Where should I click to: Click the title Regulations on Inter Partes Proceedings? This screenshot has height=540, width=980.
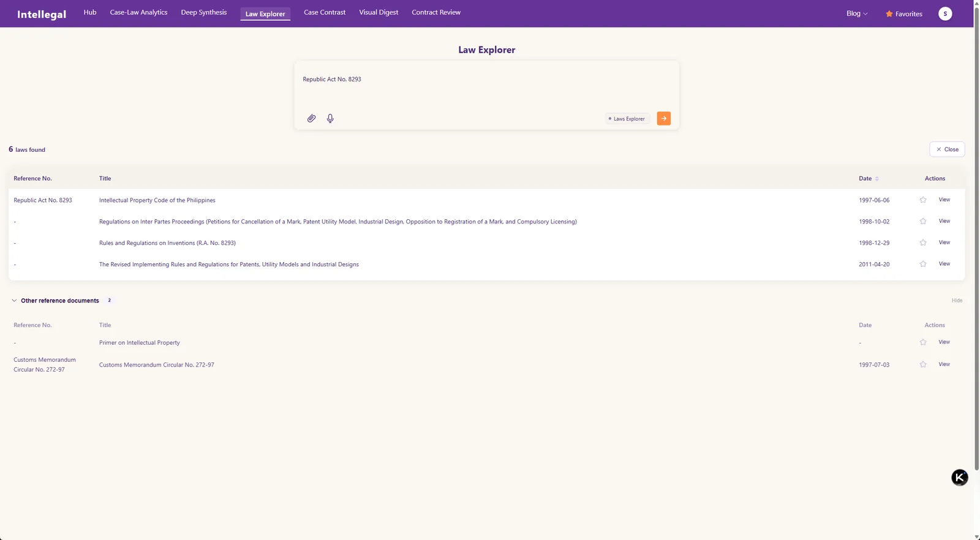coord(337,222)
